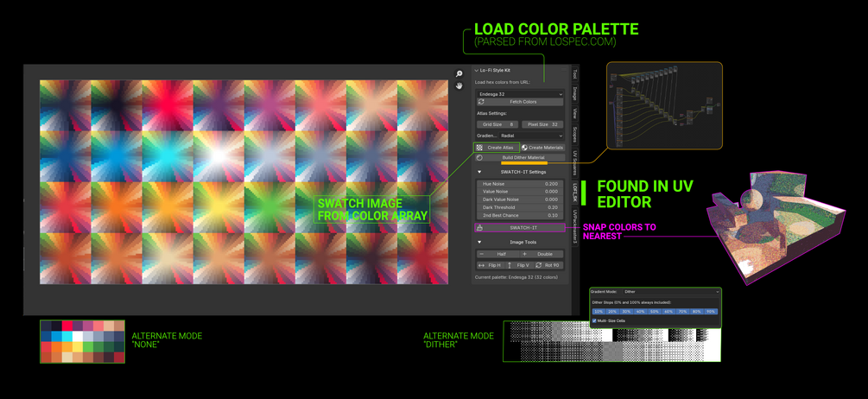
Task: Click the Dark Threshold slider field
Action: coord(520,207)
